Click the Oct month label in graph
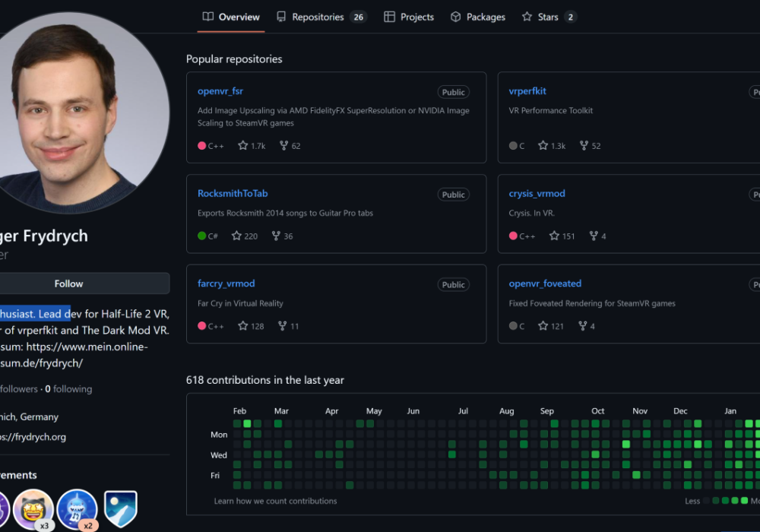 pyautogui.click(x=597, y=411)
